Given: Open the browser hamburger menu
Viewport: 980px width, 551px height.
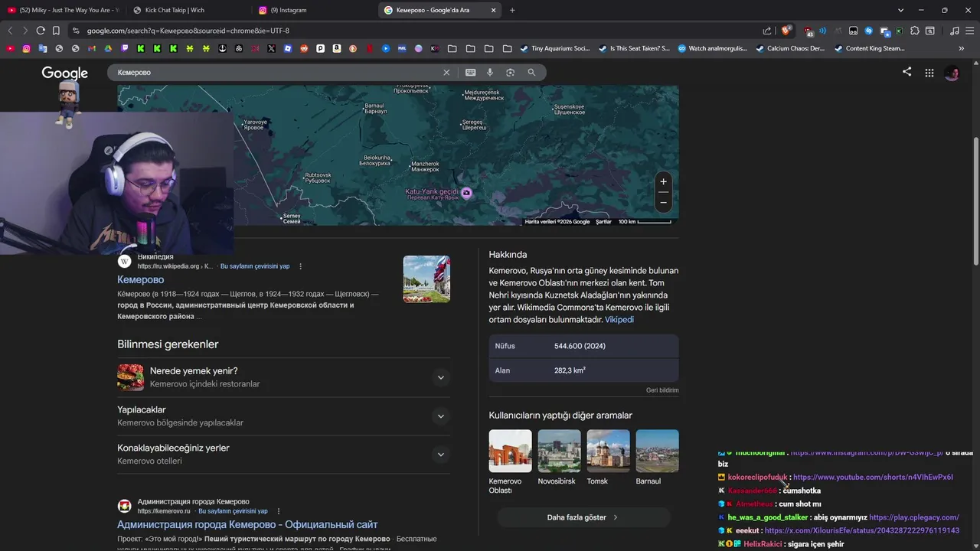Looking at the screenshot, I should (x=970, y=31).
